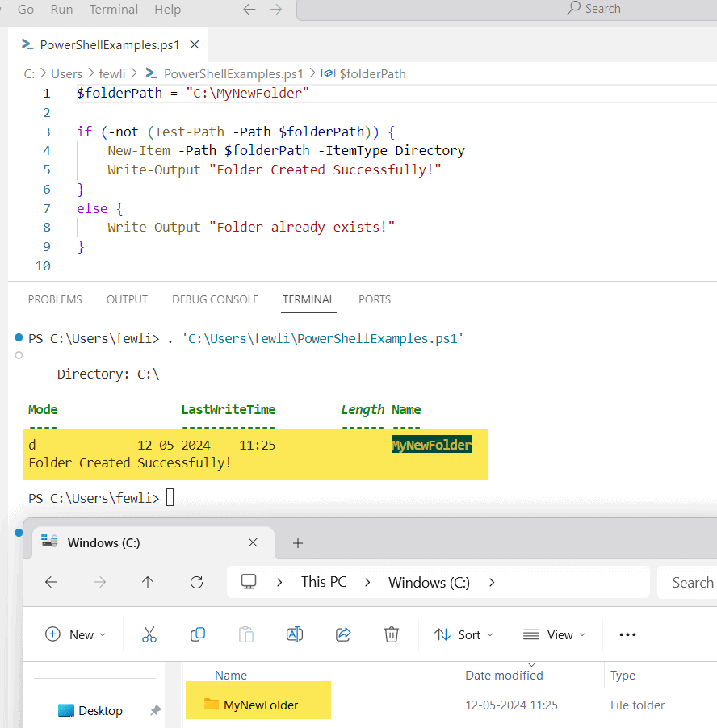The image size is (717, 728).
Task: Open the See more (three dots) menu
Action: 627,634
